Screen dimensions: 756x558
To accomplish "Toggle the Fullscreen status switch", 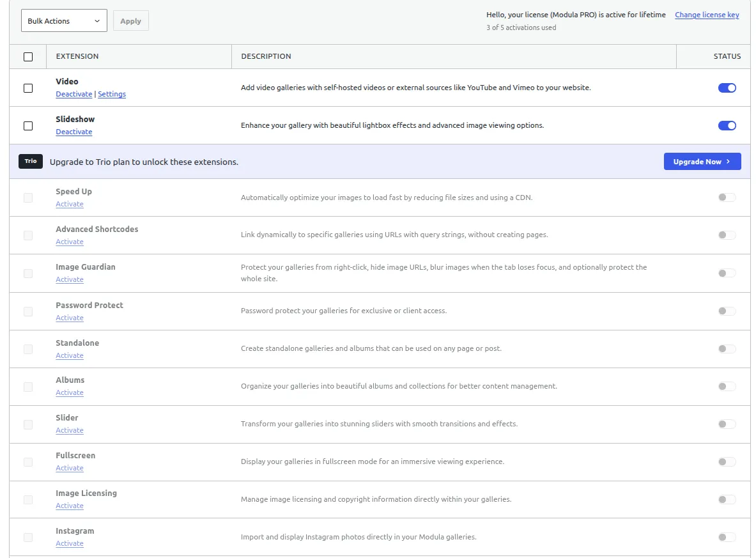I will [x=727, y=461].
